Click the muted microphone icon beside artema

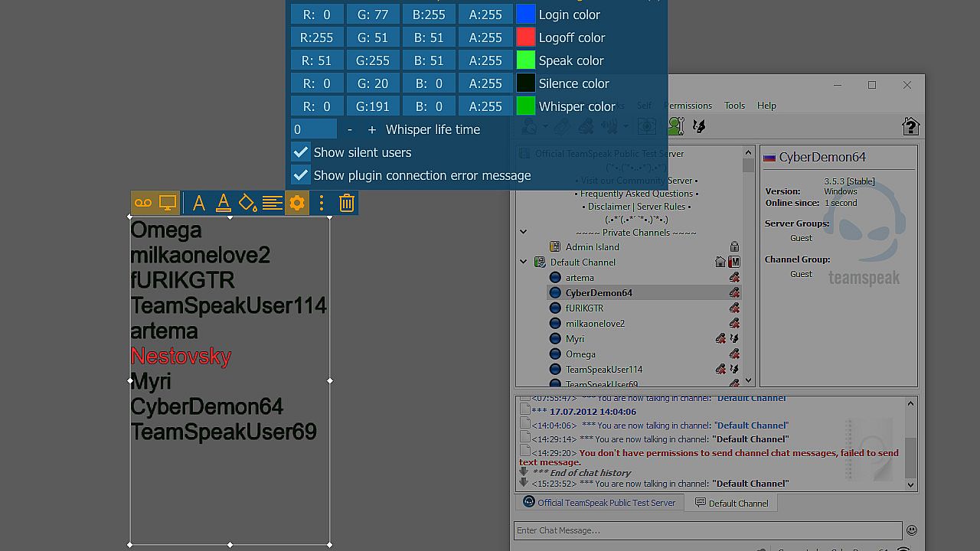pyautogui.click(x=734, y=277)
